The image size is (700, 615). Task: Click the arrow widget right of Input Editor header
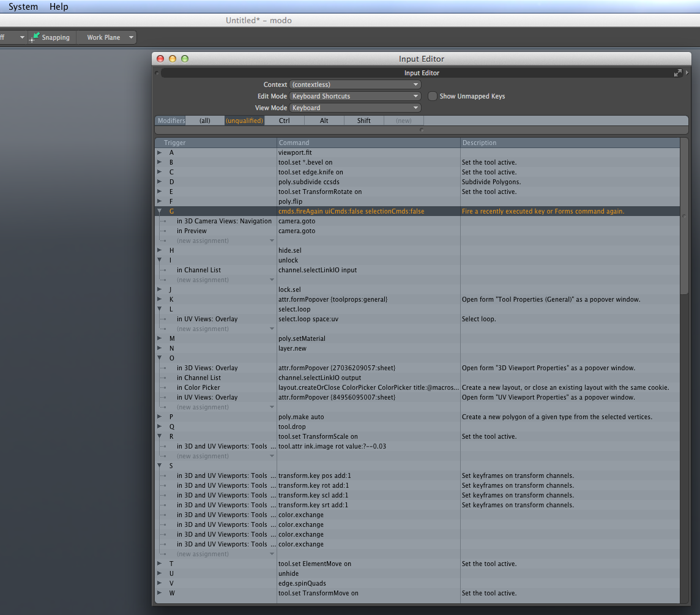tap(687, 72)
